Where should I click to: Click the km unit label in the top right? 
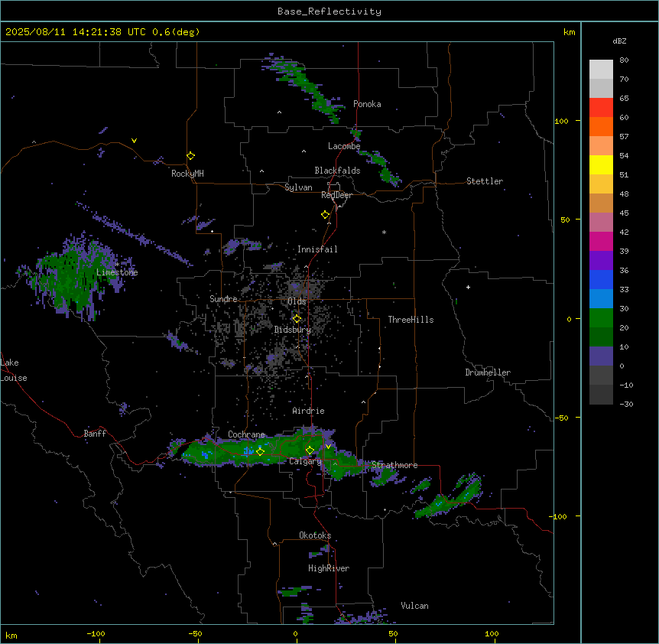[x=570, y=32]
